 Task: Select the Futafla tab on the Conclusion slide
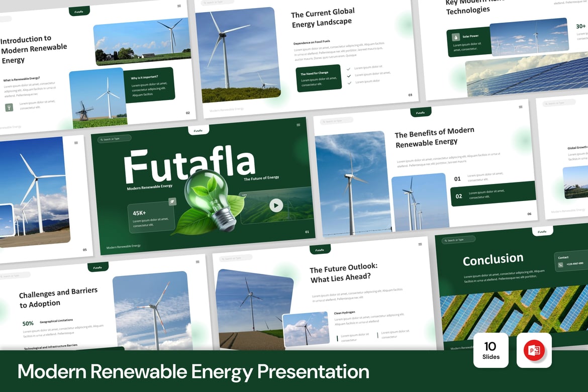coord(543,231)
